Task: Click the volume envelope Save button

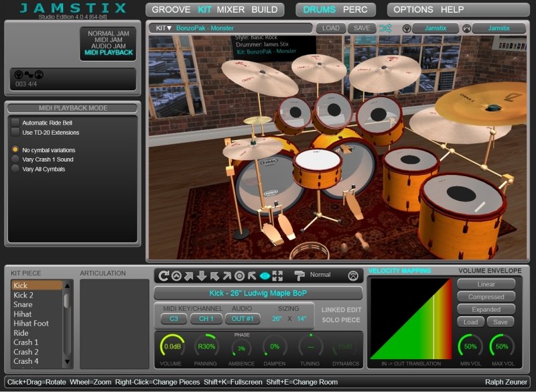Action: pos(500,322)
